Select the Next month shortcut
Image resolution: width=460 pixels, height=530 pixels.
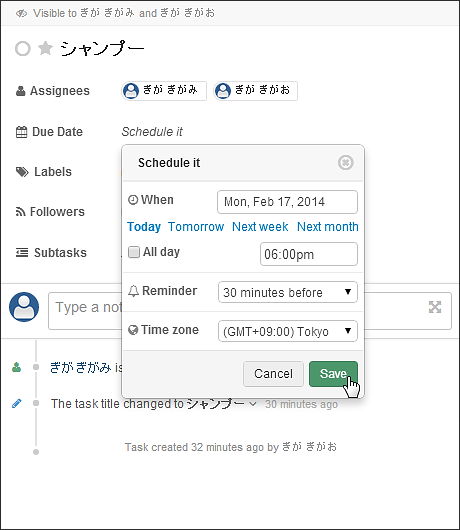328,227
